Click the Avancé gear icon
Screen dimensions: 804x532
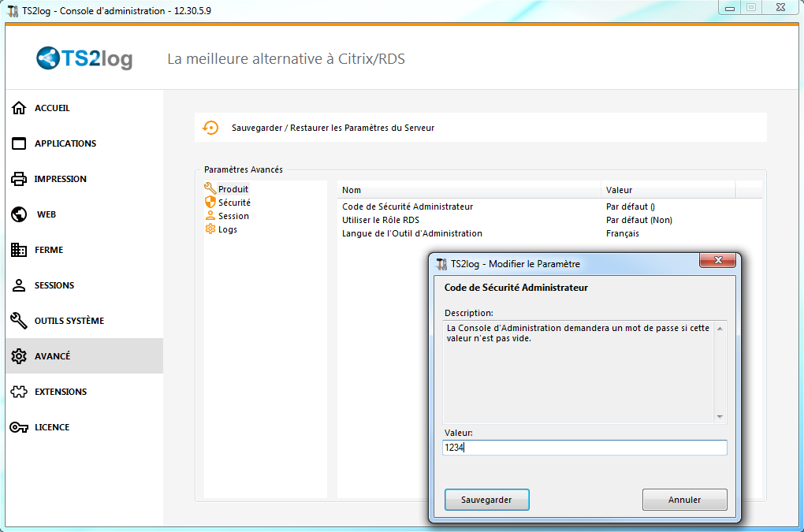pyautogui.click(x=19, y=356)
